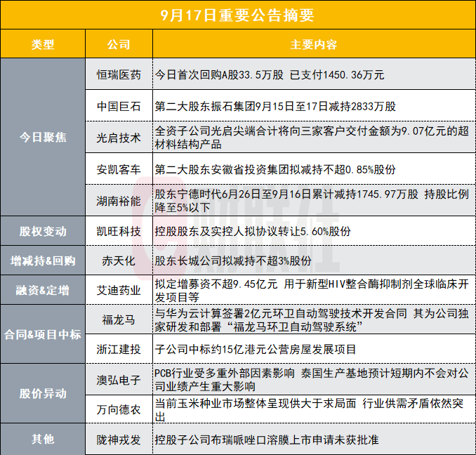The image size is (476, 455).
Task: Select company cell 万向德农
Action: [119, 409]
